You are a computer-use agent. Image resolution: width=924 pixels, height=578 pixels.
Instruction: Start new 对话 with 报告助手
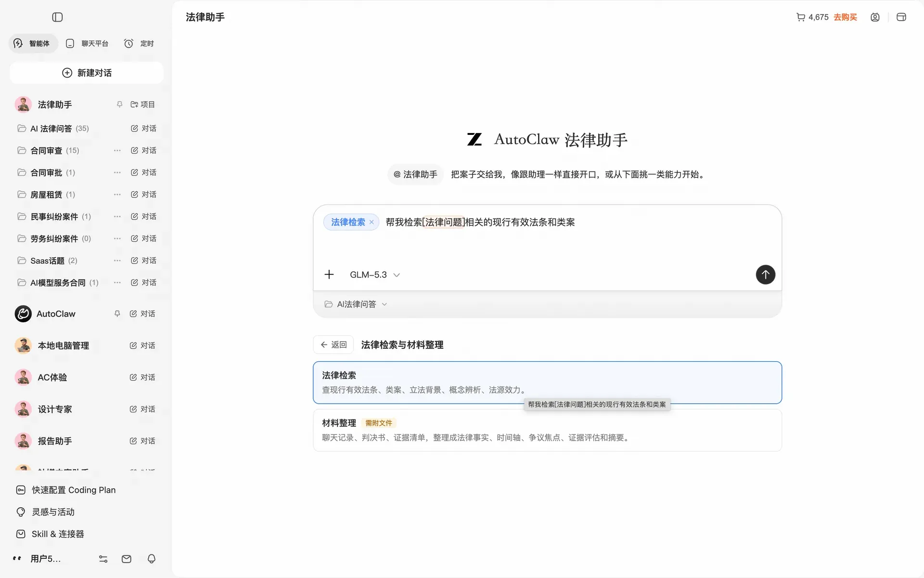click(142, 441)
